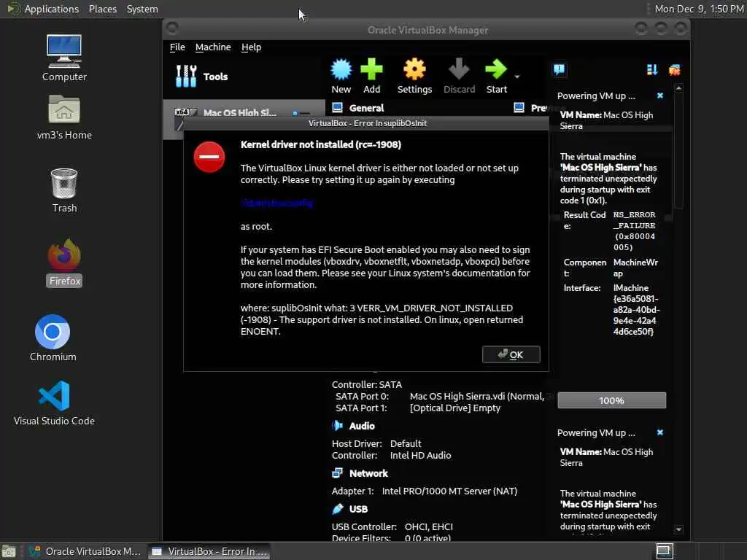The height and width of the screenshot is (560, 747).
Task: Open the Help menu
Action: tap(251, 47)
